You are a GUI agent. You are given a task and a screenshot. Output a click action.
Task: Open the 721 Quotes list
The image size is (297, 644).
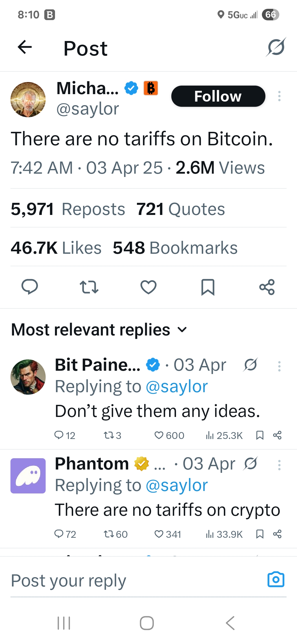click(x=180, y=209)
